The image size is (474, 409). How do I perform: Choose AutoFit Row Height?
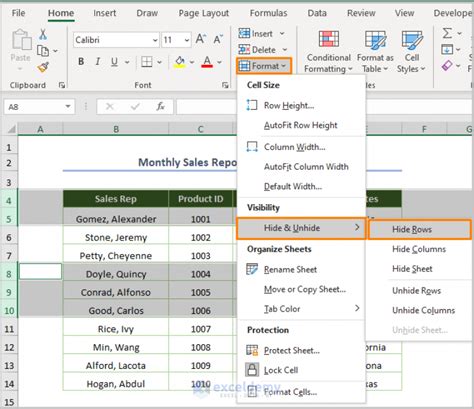(x=301, y=125)
